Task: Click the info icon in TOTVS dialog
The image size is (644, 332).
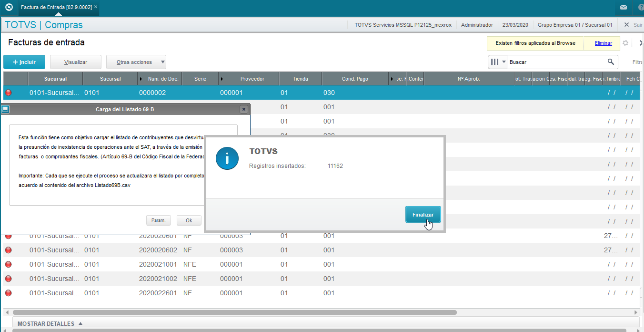Action: (x=227, y=158)
